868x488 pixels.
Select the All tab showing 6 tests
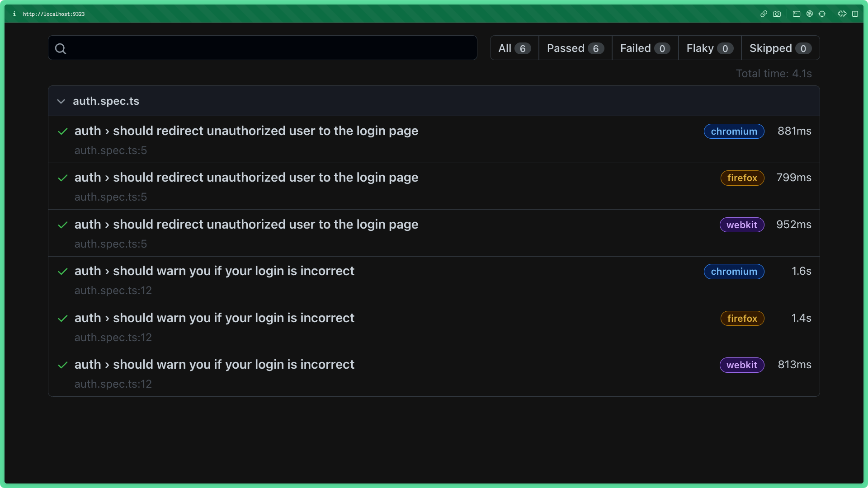click(513, 48)
